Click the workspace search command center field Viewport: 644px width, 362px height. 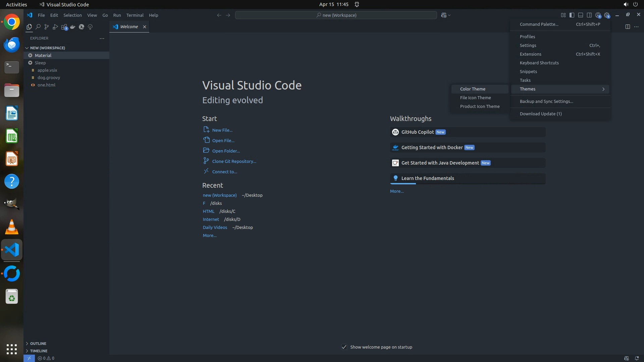(336, 15)
